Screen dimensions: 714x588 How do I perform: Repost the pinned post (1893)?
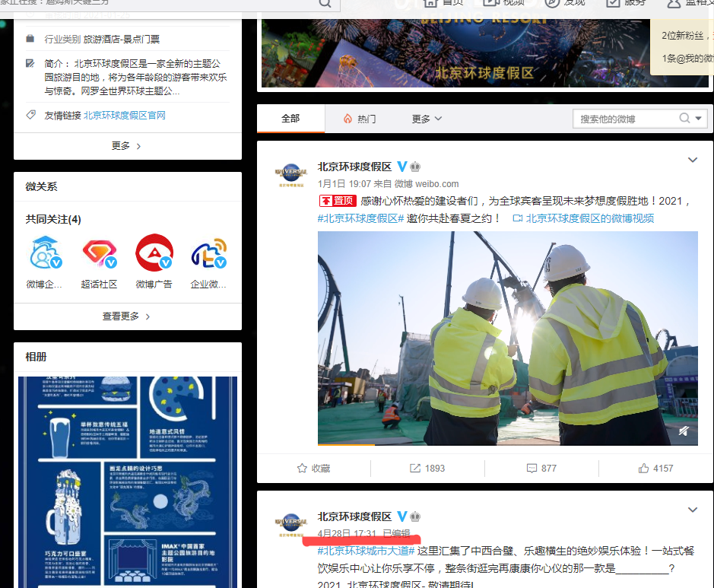click(x=427, y=469)
